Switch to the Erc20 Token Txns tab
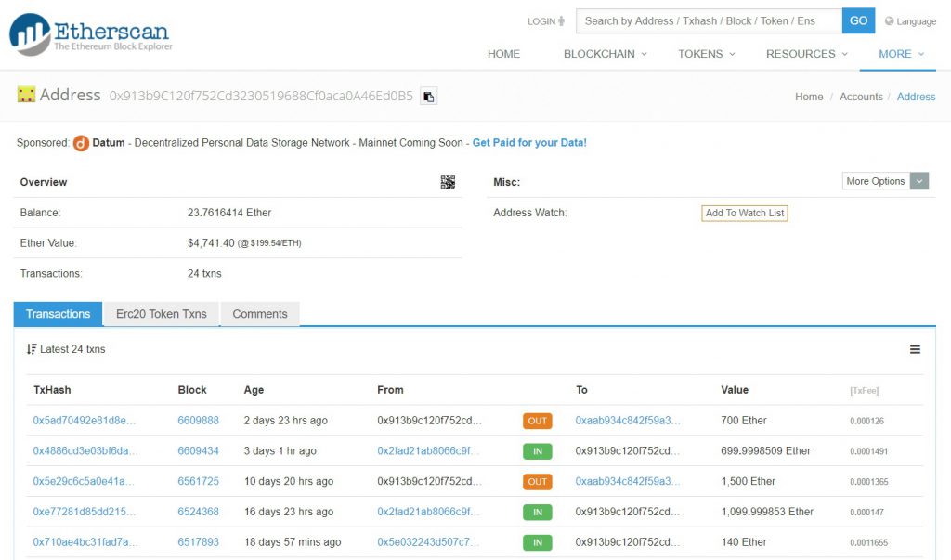 coord(162,314)
